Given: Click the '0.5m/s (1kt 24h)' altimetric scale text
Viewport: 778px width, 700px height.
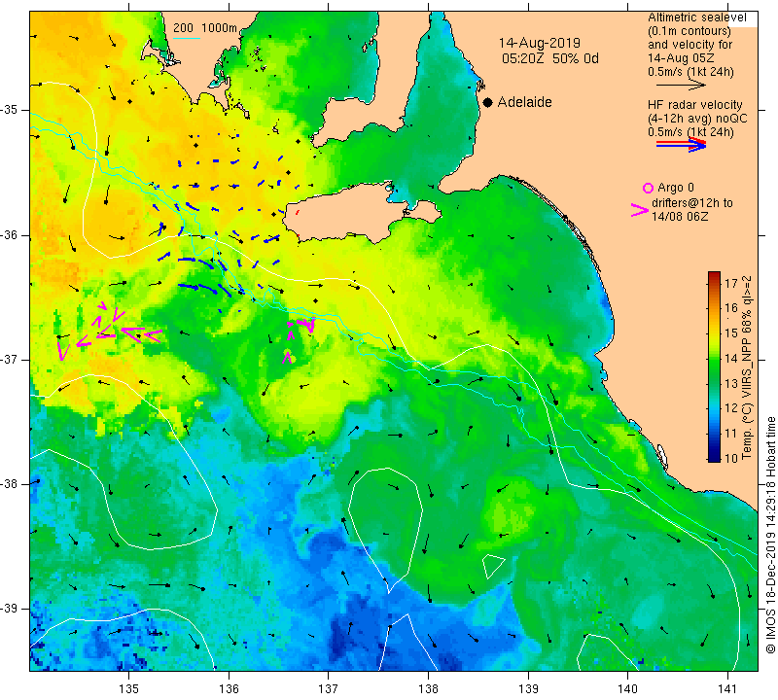Looking at the screenshot, I should [690, 72].
